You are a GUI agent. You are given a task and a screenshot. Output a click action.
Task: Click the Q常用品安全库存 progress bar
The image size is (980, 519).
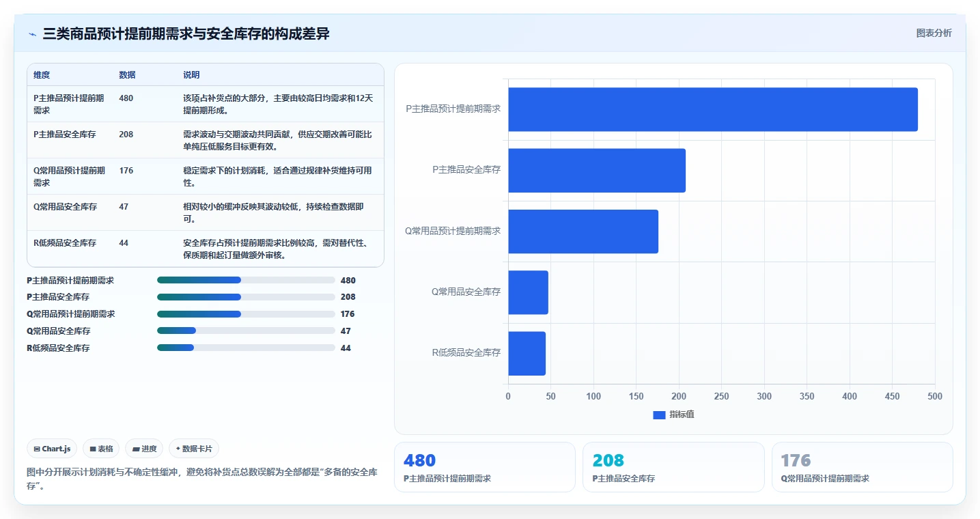click(x=246, y=331)
